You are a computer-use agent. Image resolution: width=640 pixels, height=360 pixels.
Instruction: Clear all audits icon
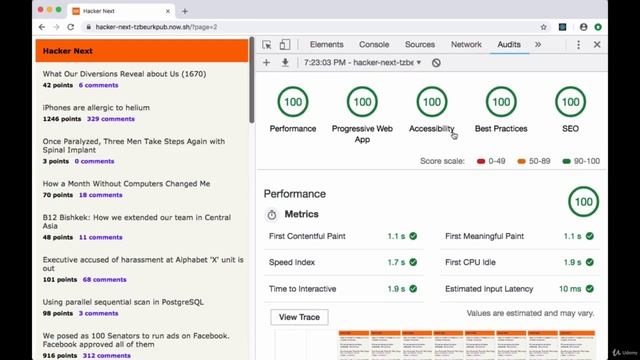(436, 63)
